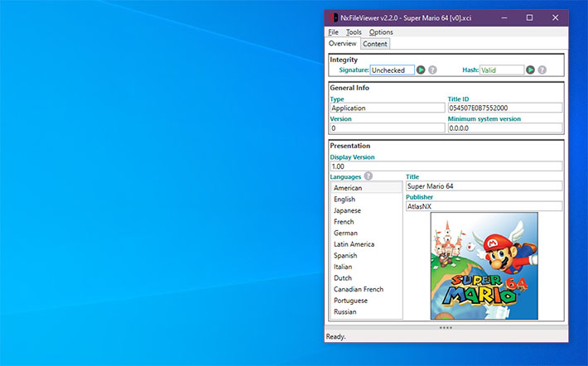Viewport: 588px width, 366px height.
Task: Click the Signature status field
Action: tap(393, 70)
